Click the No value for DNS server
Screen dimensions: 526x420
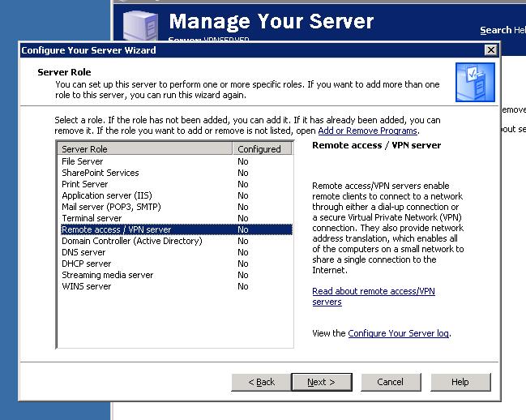[243, 252]
